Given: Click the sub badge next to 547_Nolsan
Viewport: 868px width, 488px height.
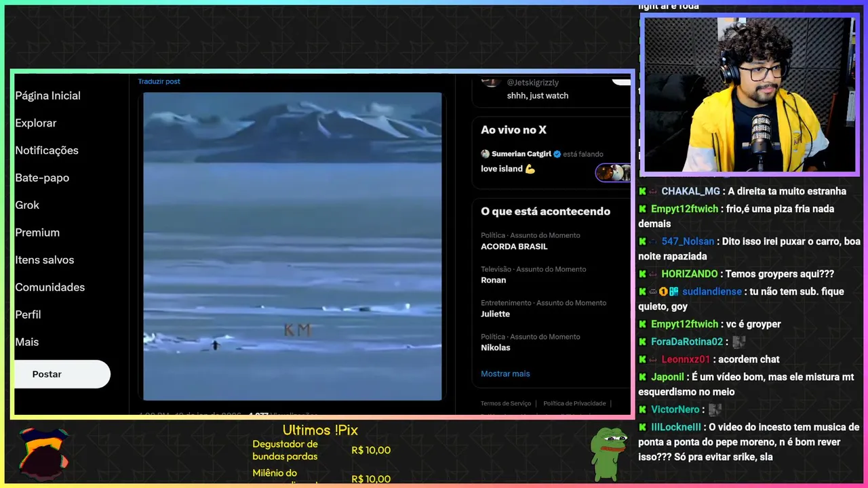Looking at the screenshot, I should point(653,242).
